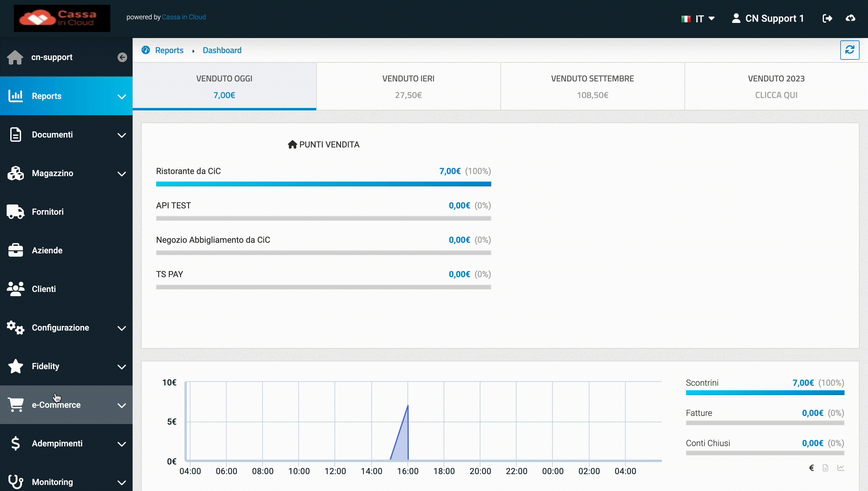
Task: Click the Scontrini total bar
Action: tap(765, 393)
